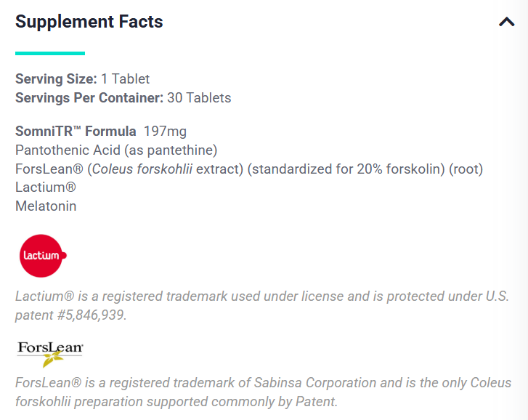Click the SomniTR Formula name
Viewport: 528px width, 420px height.
click(x=76, y=132)
